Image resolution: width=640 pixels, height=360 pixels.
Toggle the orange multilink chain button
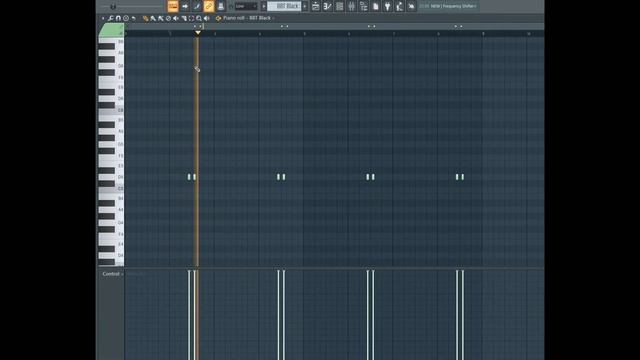pyautogui.click(x=209, y=6)
